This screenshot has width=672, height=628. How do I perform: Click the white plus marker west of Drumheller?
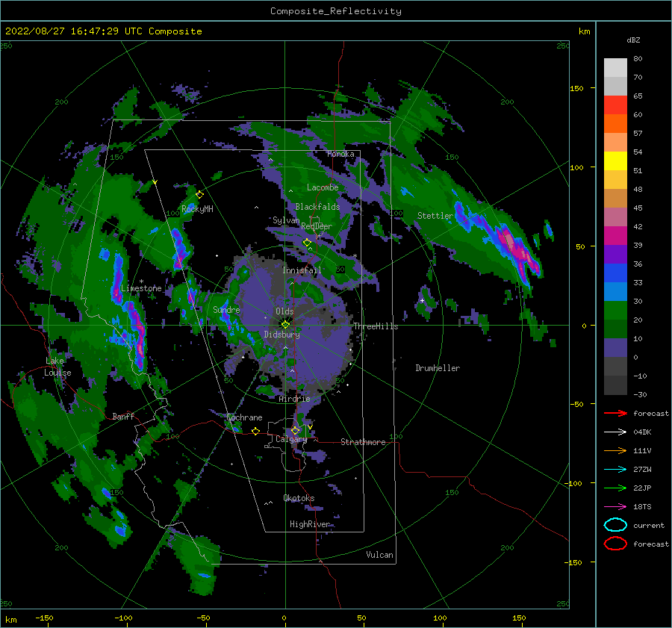[422, 300]
